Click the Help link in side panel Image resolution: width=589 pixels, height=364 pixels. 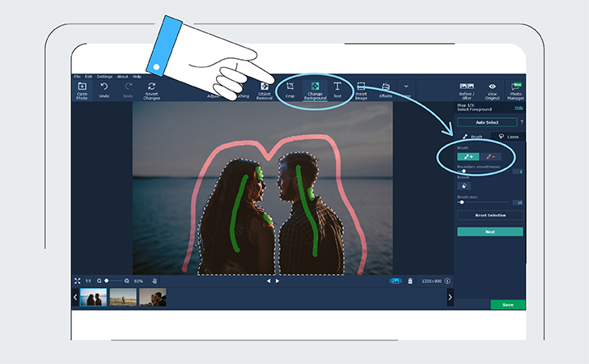[x=519, y=108]
